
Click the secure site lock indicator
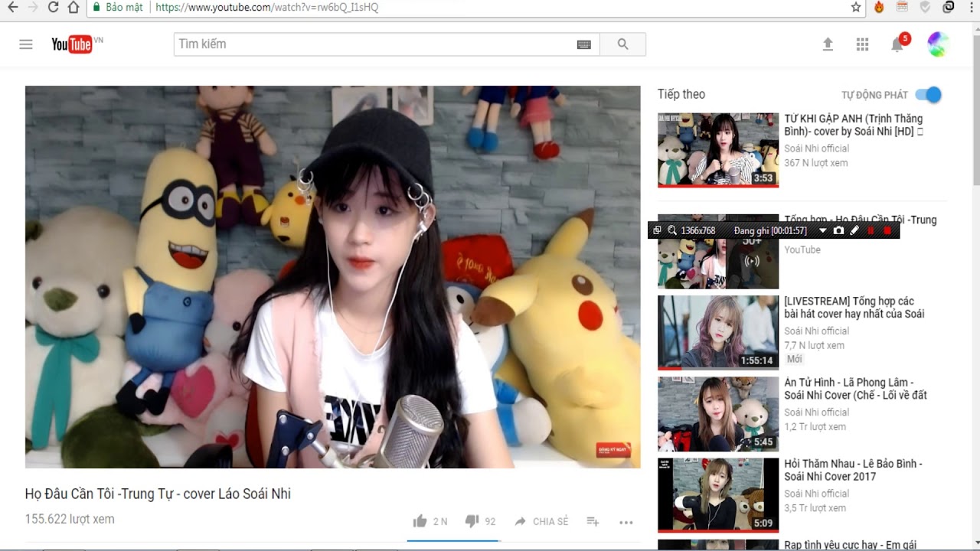click(118, 8)
